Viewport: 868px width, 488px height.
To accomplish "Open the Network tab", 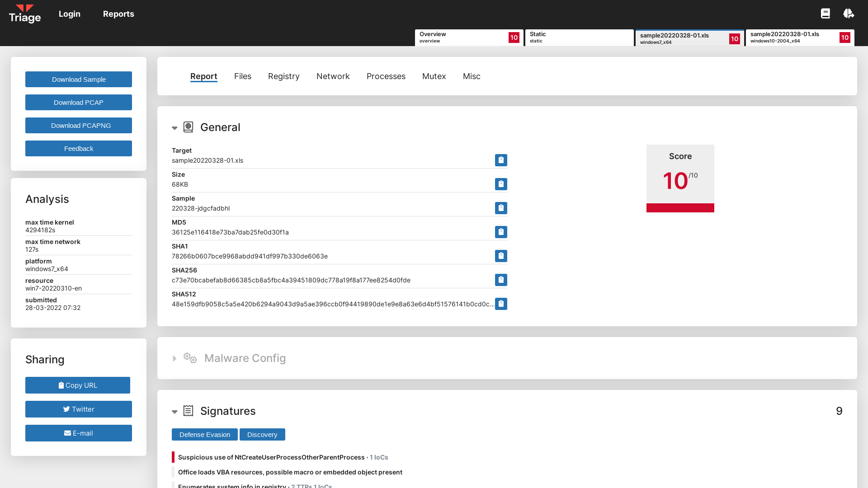I will (x=333, y=76).
